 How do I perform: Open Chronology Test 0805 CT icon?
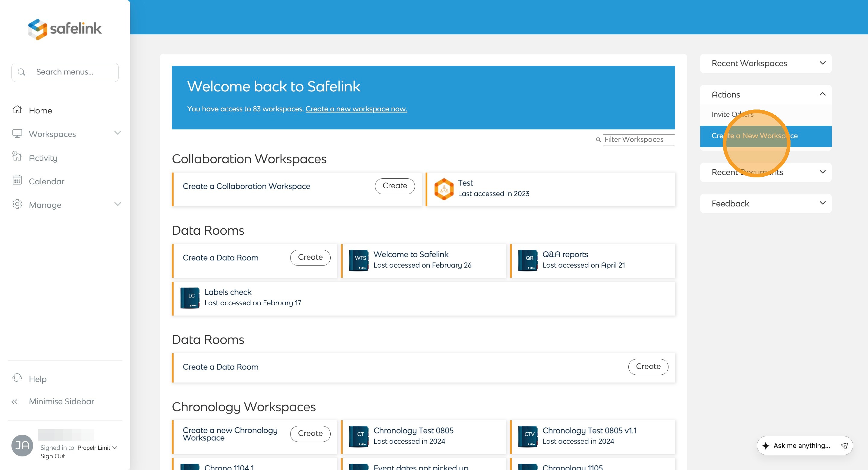(359, 436)
